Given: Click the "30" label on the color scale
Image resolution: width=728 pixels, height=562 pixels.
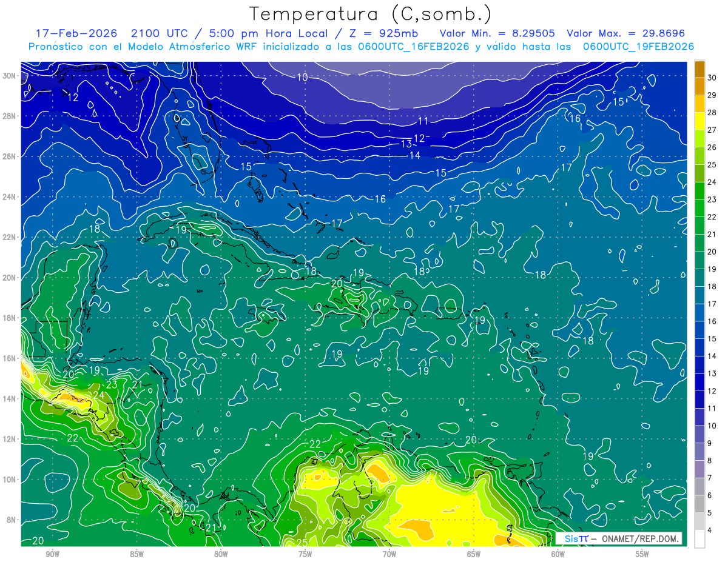Looking at the screenshot, I should tap(713, 78).
